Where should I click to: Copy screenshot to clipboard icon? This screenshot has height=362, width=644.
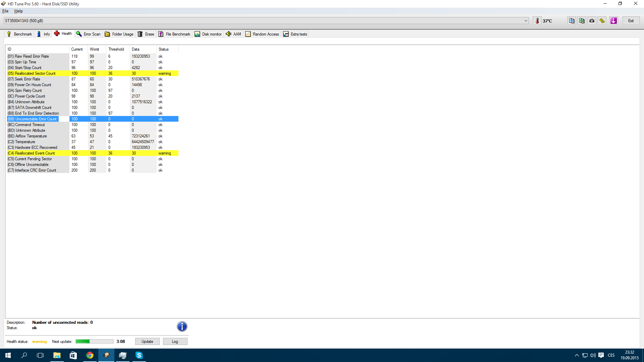coord(582,21)
